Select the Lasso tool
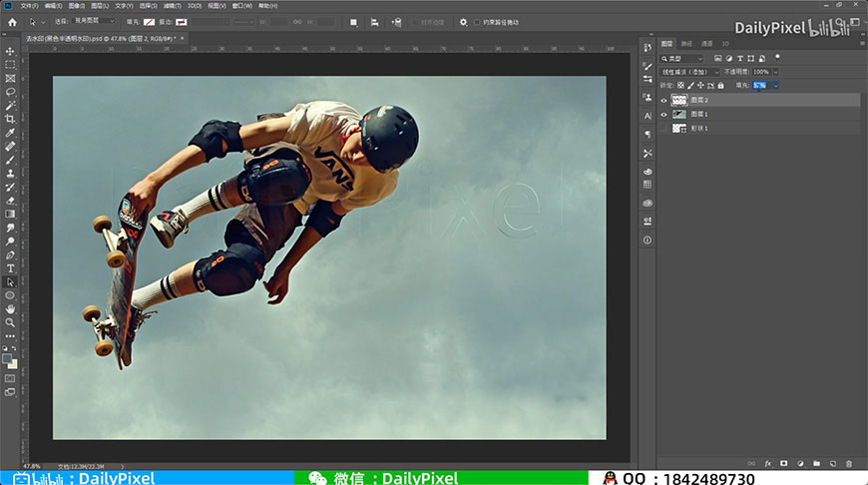 click(x=10, y=92)
